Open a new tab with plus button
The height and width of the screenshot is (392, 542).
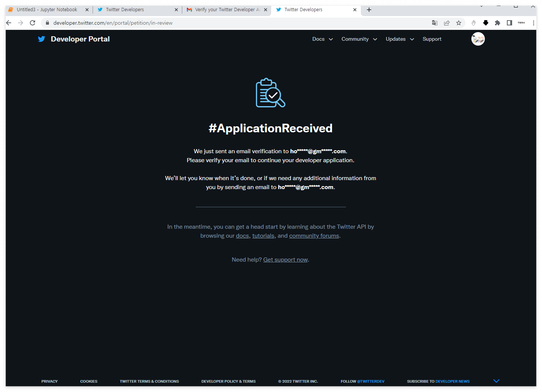pyautogui.click(x=369, y=10)
